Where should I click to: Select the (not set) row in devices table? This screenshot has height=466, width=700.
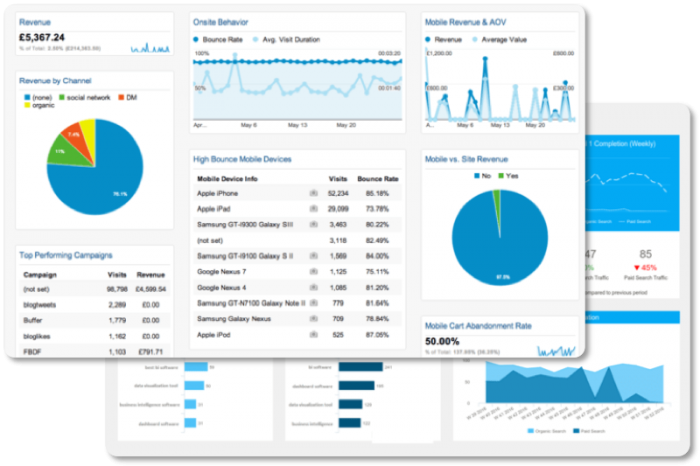[297, 240]
